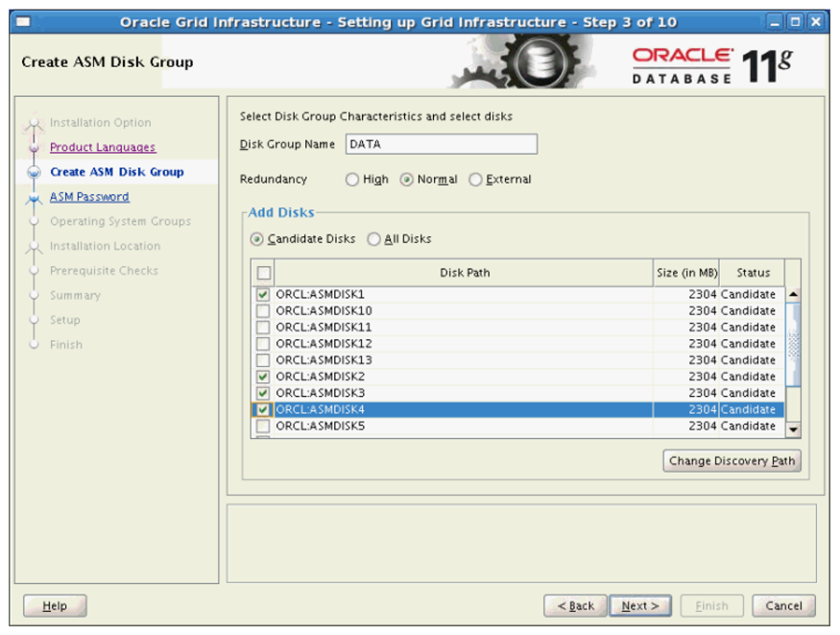This screenshot has height=635, width=840.
Task: Sort by Disk Path column header
Action: pyautogui.click(x=465, y=273)
